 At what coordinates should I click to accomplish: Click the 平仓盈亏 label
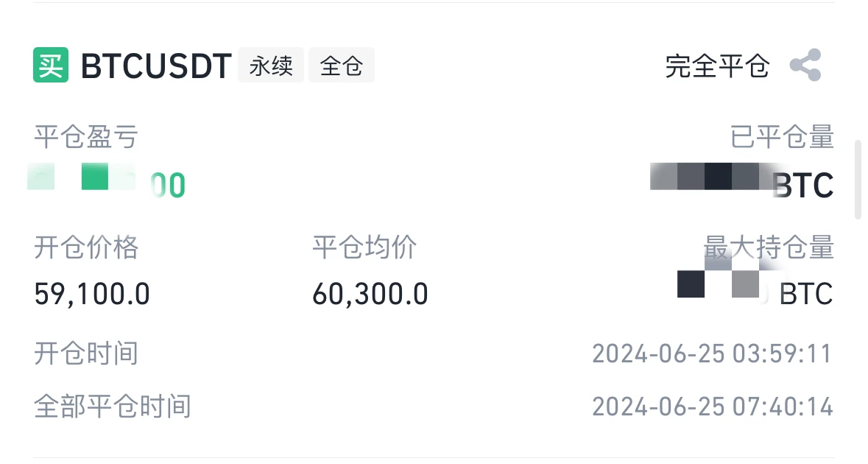point(86,137)
